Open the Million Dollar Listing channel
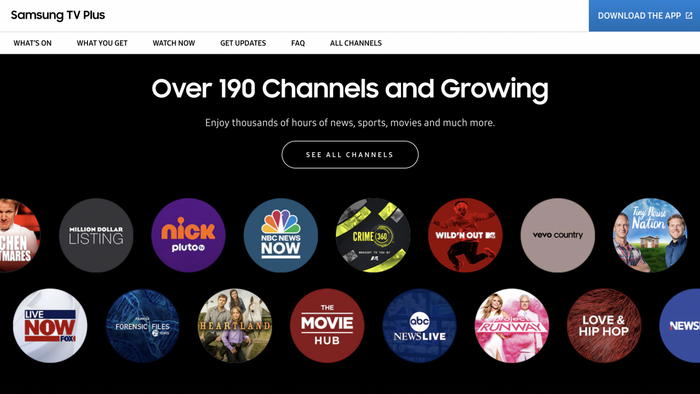 [96, 235]
